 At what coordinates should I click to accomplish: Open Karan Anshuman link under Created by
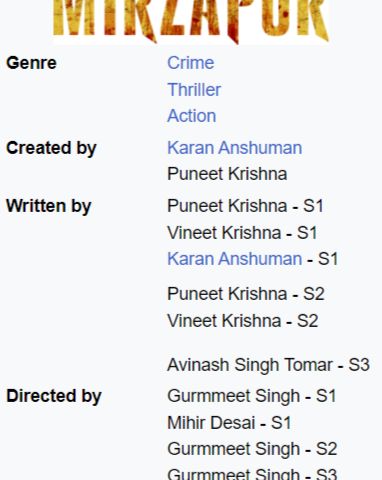(235, 148)
